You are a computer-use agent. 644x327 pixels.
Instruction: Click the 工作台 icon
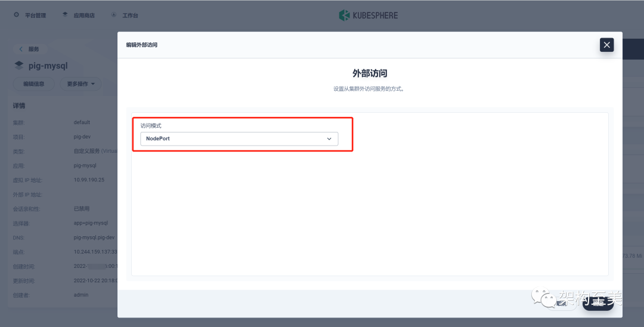(114, 15)
